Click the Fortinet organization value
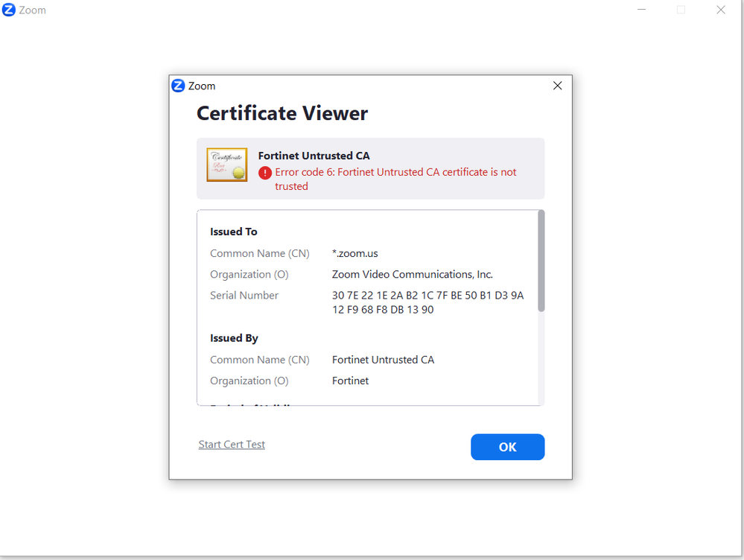Image resolution: width=744 pixels, height=560 pixels. click(x=350, y=381)
